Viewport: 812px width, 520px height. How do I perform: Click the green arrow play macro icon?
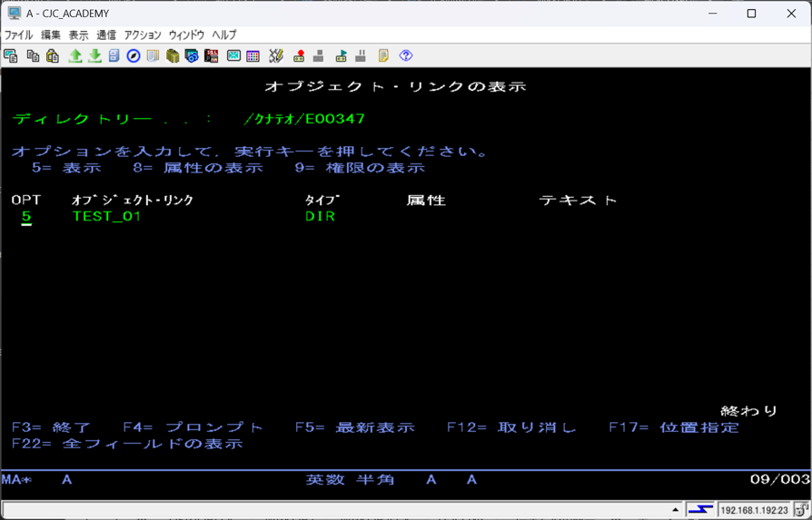(x=341, y=56)
